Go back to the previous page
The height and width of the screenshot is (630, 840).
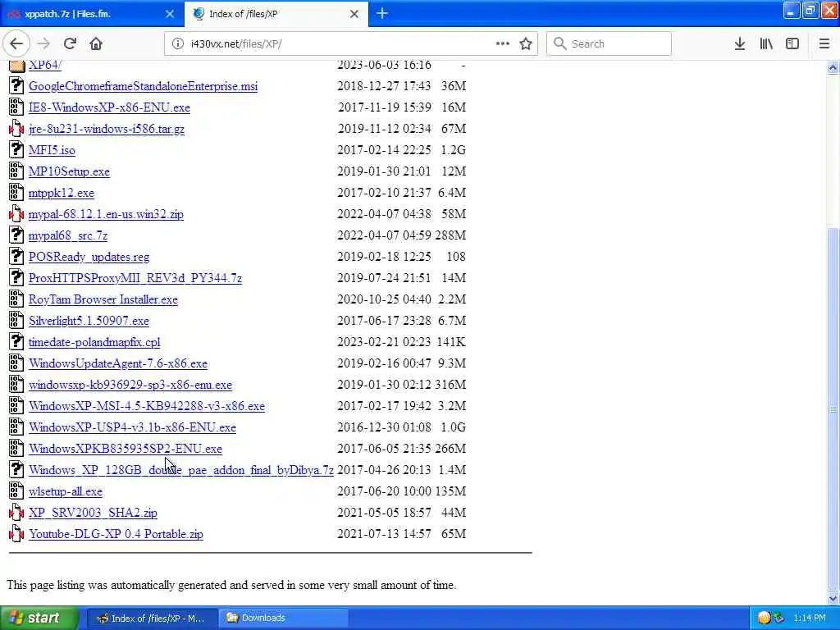tap(16, 44)
